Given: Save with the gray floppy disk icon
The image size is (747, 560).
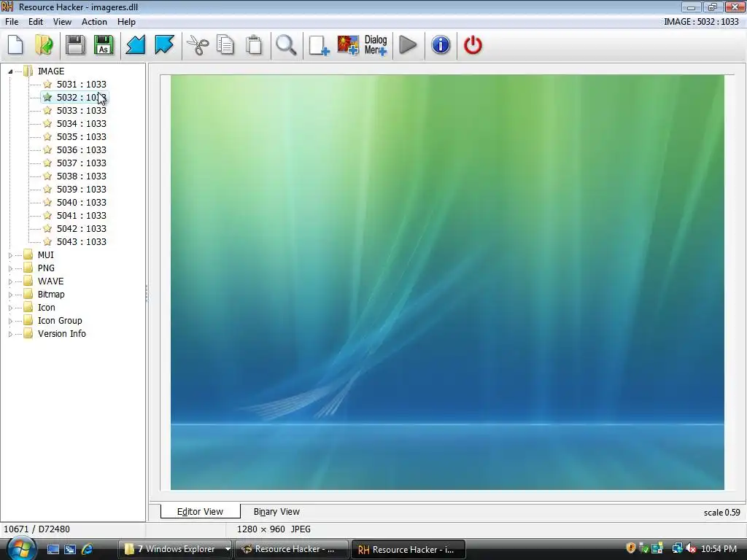Looking at the screenshot, I should coord(75,45).
